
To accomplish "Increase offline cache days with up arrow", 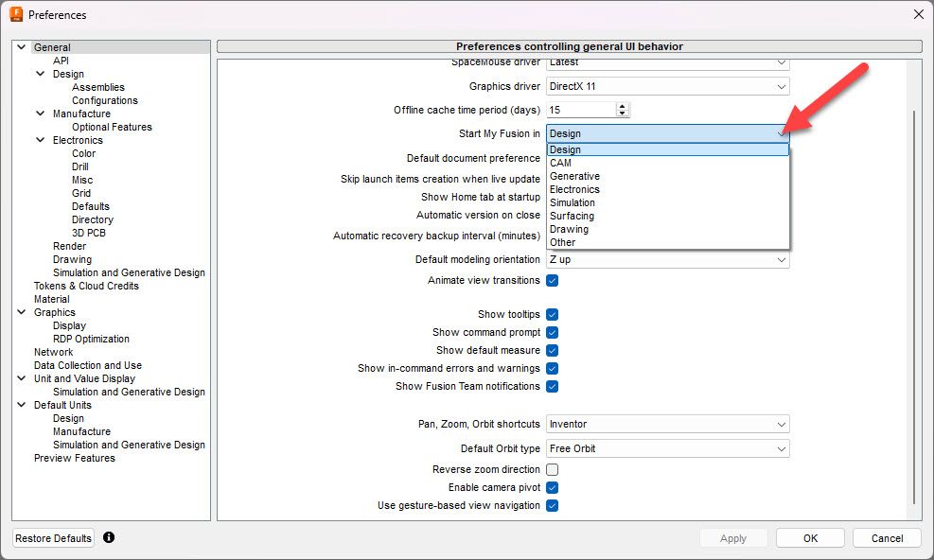I will 623,107.
